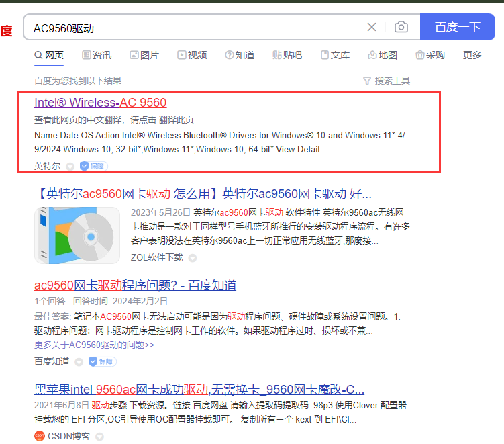
Task: Go to the 贴吧 tab
Action: (x=287, y=55)
